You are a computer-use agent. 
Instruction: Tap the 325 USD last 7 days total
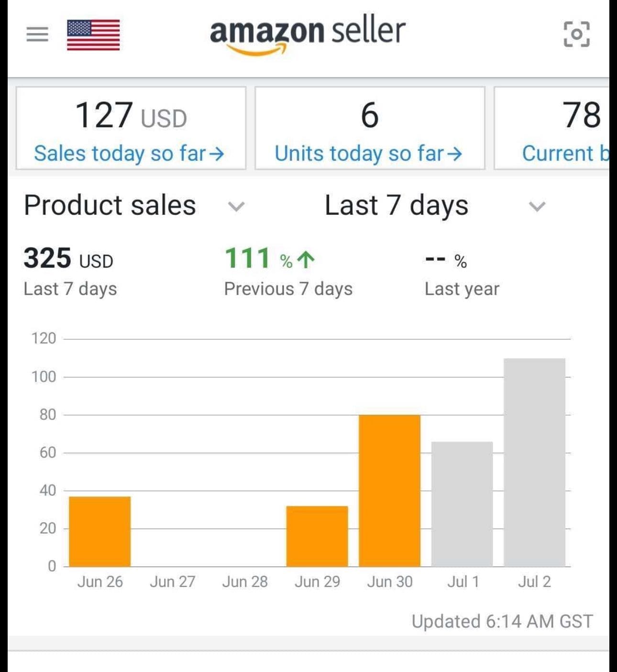pos(68,259)
